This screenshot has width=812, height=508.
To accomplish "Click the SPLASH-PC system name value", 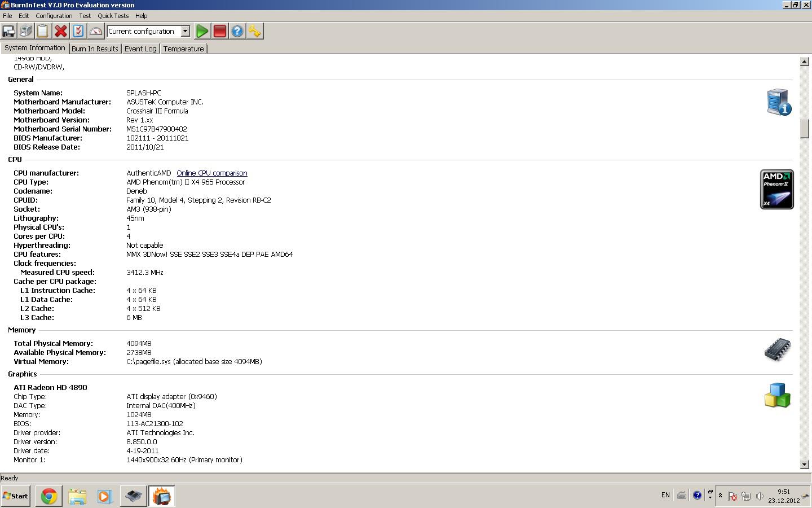I will pyautogui.click(x=144, y=93).
